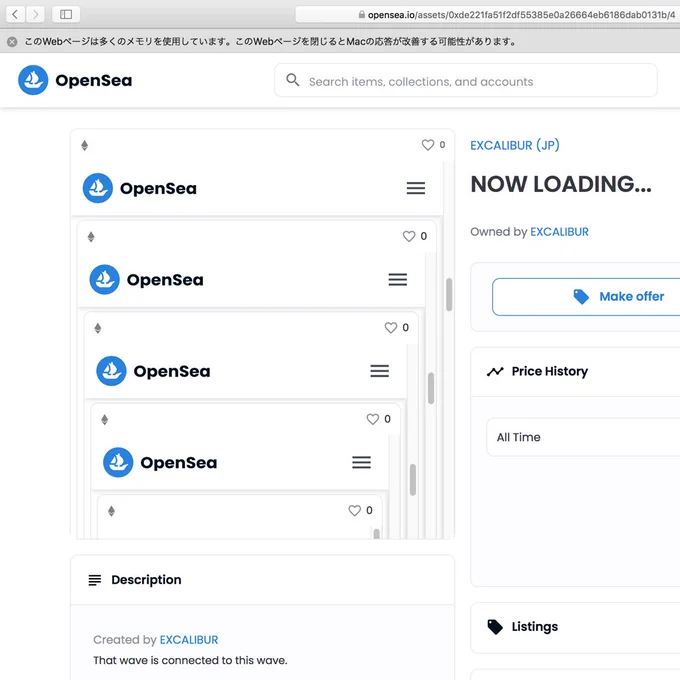
Task: Toggle the heart icon in the third nested frame
Action: click(x=391, y=328)
